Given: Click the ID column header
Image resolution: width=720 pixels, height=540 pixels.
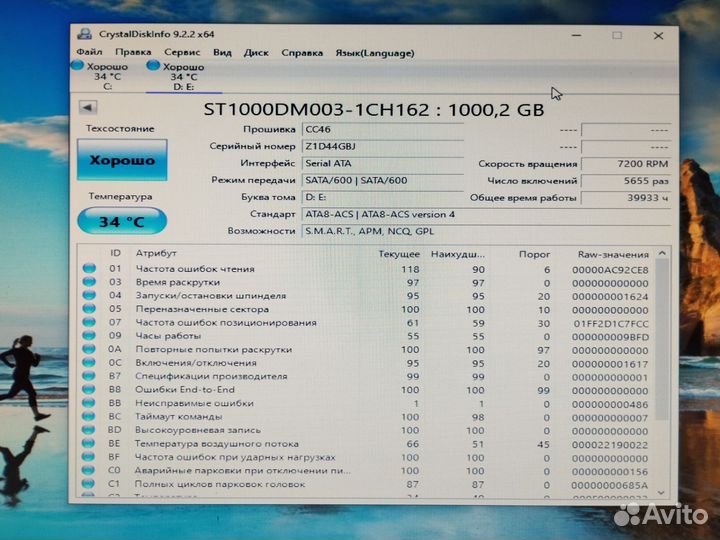Looking at the screenshot, I should click(115, 253).
